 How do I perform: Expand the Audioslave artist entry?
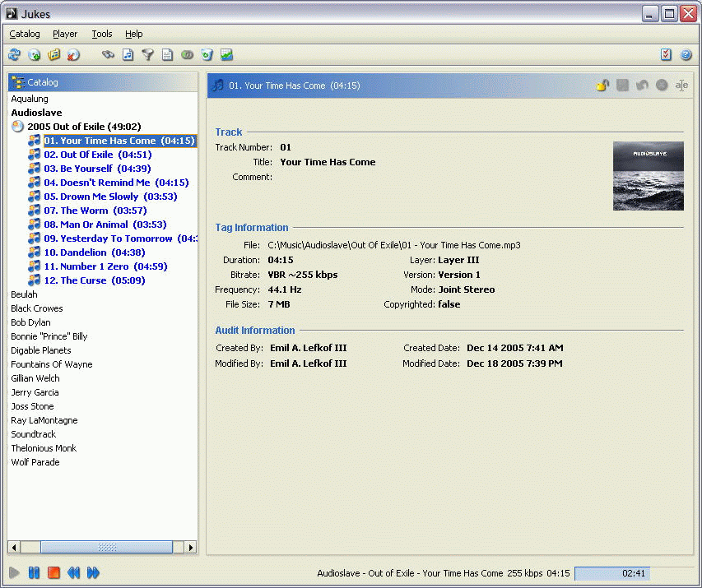point(36,113)
